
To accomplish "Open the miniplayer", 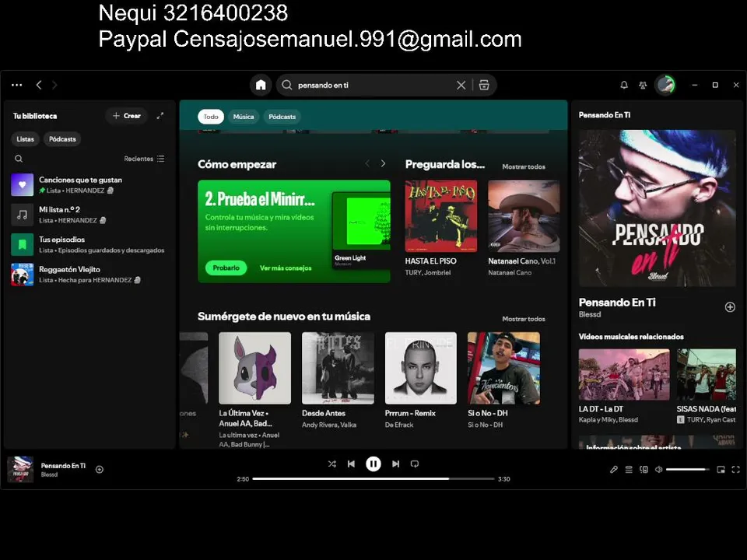I will click(x=721, y=470).
